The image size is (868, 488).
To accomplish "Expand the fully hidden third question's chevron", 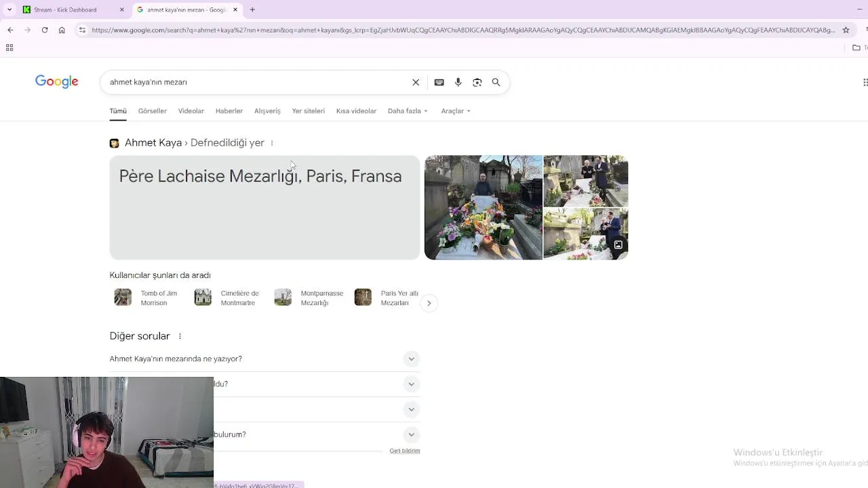I will click(411, 409).
